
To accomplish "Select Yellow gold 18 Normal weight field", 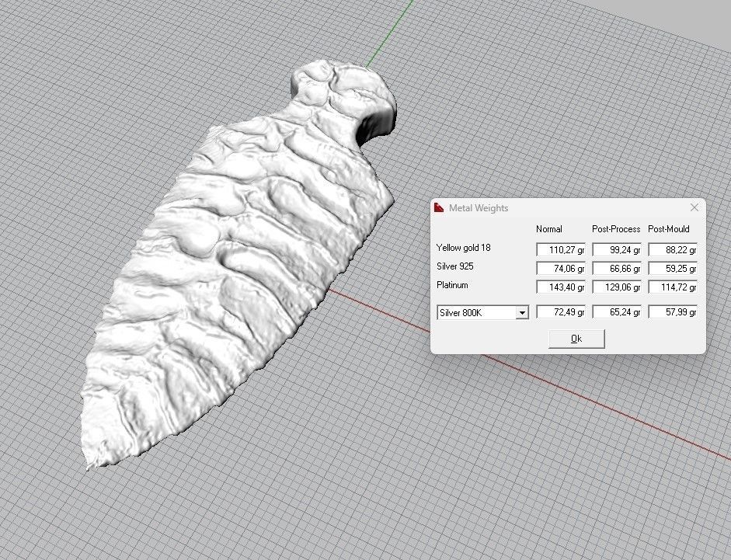I will click(x=561, y=250).
